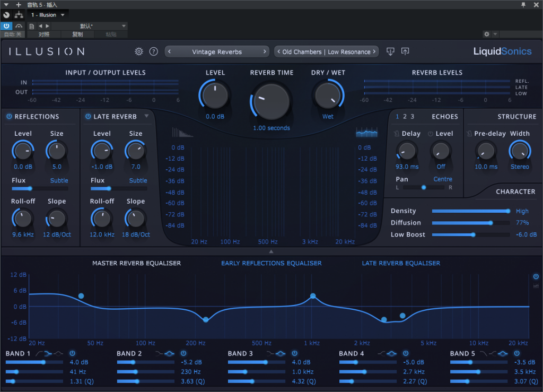The height and width of the screenshot is (392, 543).
Task: Toggle Band 1 power button
Action: 72,353
